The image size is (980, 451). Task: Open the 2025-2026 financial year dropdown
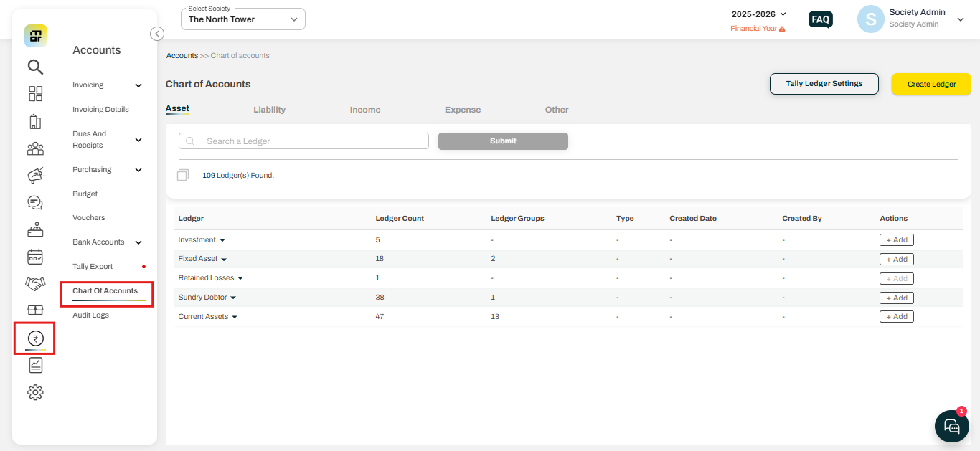click(x=759, y=14)
